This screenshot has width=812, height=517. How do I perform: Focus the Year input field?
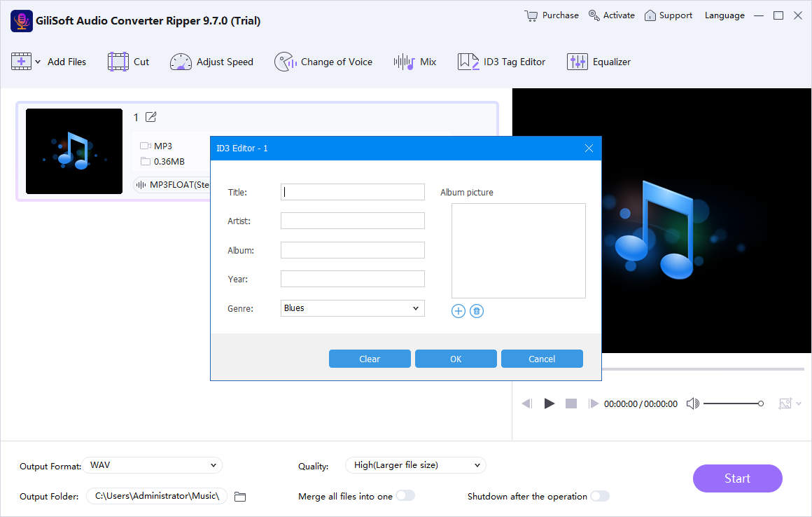click(x=353, y=279)
